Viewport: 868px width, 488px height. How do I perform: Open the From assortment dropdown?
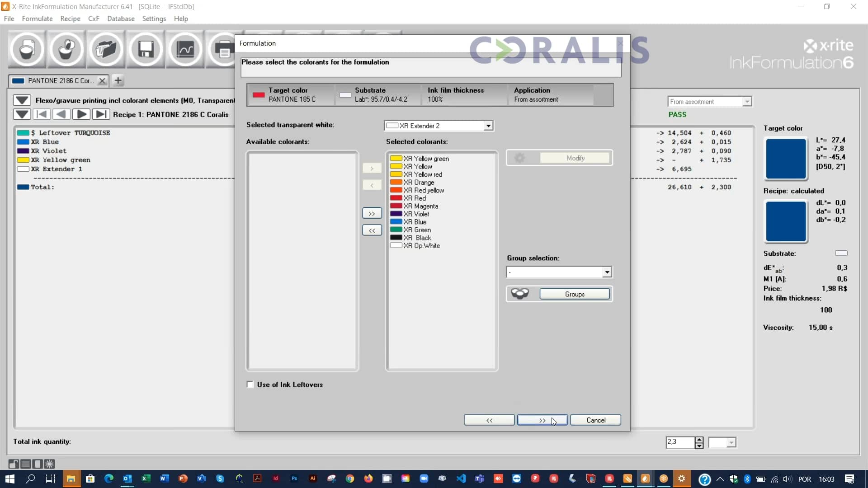[747, 101]
